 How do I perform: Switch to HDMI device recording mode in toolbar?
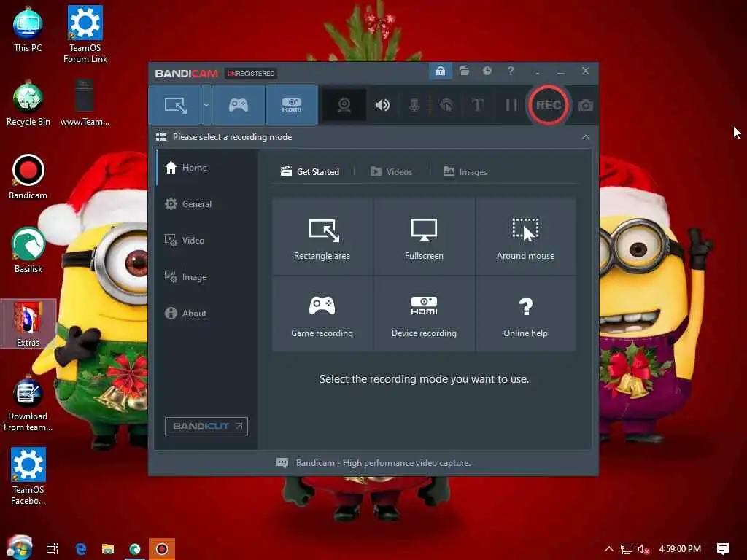292,105
